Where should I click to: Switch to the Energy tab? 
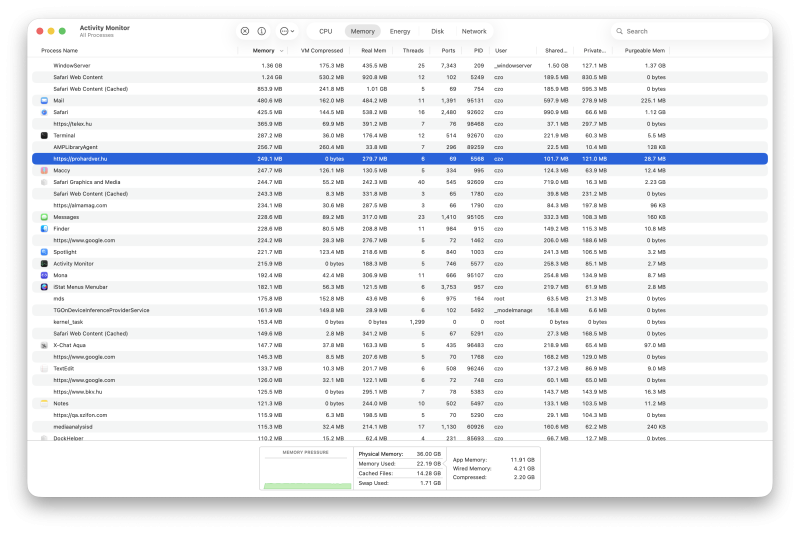pyautogui.click(x=400, y=31)
